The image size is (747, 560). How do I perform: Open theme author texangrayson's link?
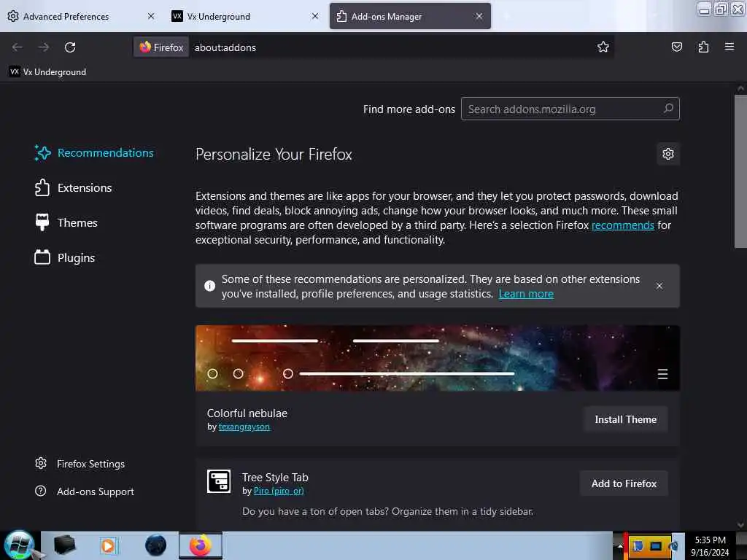click(x=244, y=427)
